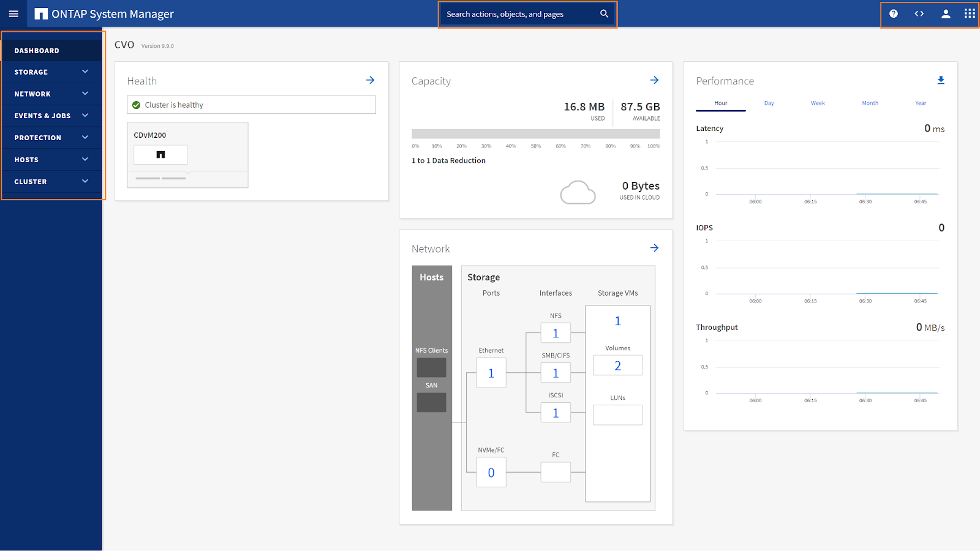Switch performance view to Day tab
Screen dimensions: 980x551
click(769, 103)
